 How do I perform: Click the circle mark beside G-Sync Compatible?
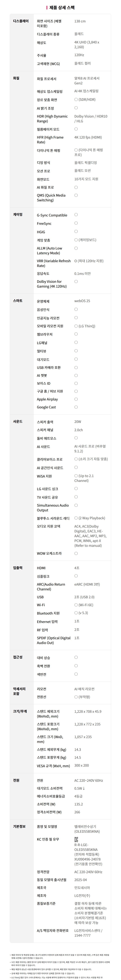coord(76,215)
